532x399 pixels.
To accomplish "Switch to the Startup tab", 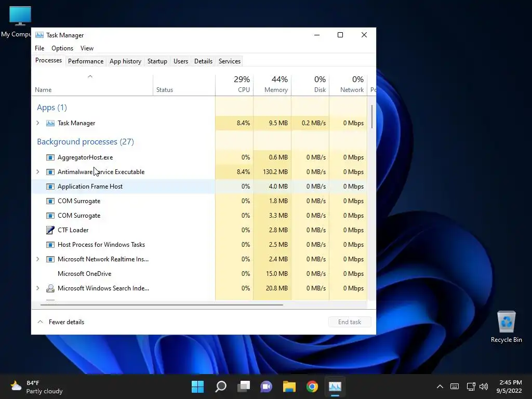I will pos(157,61).
